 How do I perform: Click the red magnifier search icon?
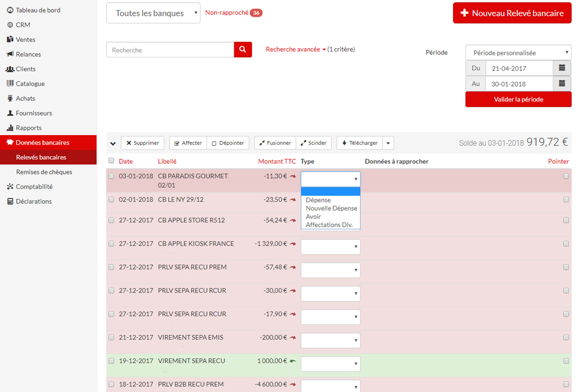(243, 50)
